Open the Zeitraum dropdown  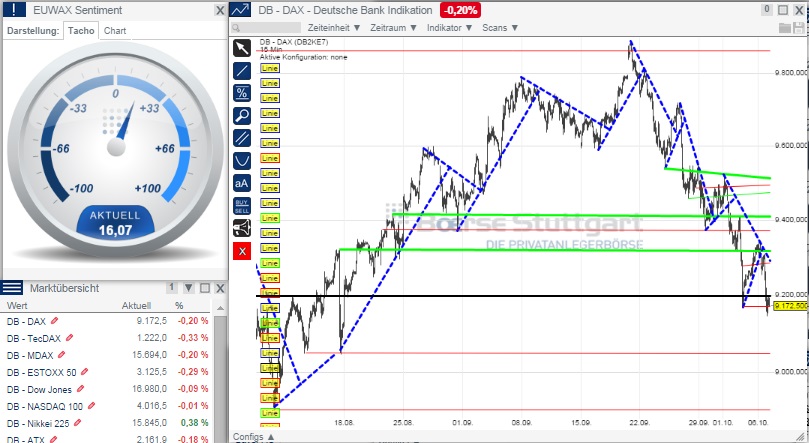(x=393, y=28)
